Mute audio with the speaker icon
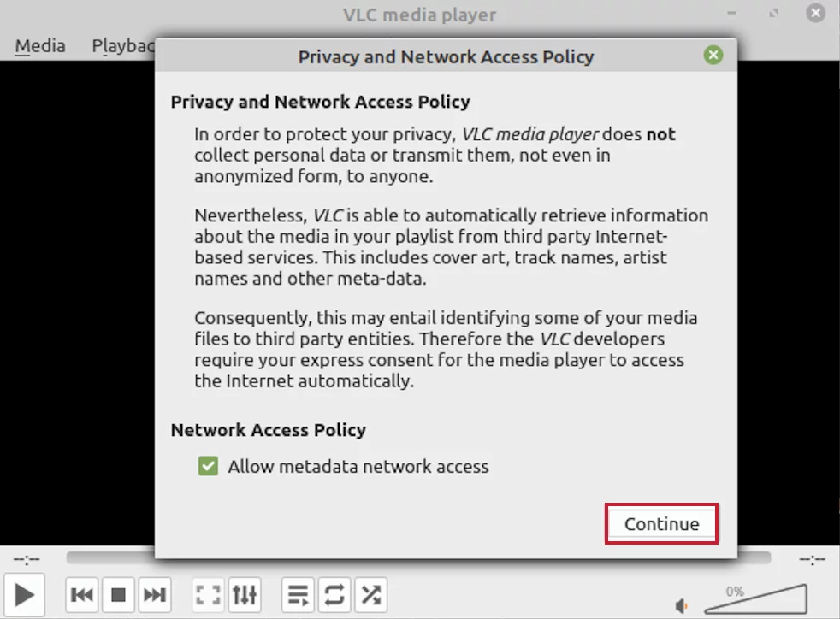This screenshot has height=619, width=840. click(x=682, y=606)
